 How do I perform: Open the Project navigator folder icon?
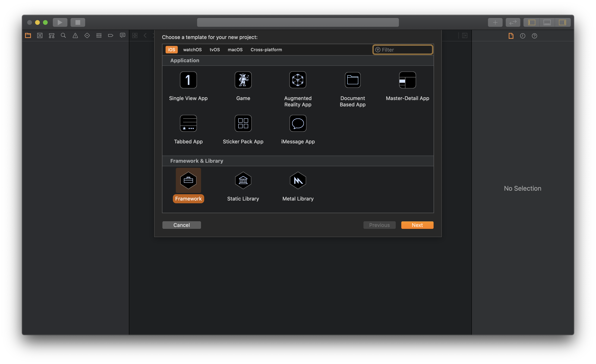coord(28,35)
